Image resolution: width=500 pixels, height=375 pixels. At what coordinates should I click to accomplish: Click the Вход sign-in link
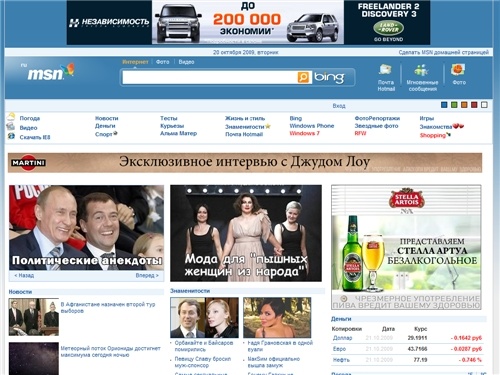pyautogui.click(x=339, y=106)
